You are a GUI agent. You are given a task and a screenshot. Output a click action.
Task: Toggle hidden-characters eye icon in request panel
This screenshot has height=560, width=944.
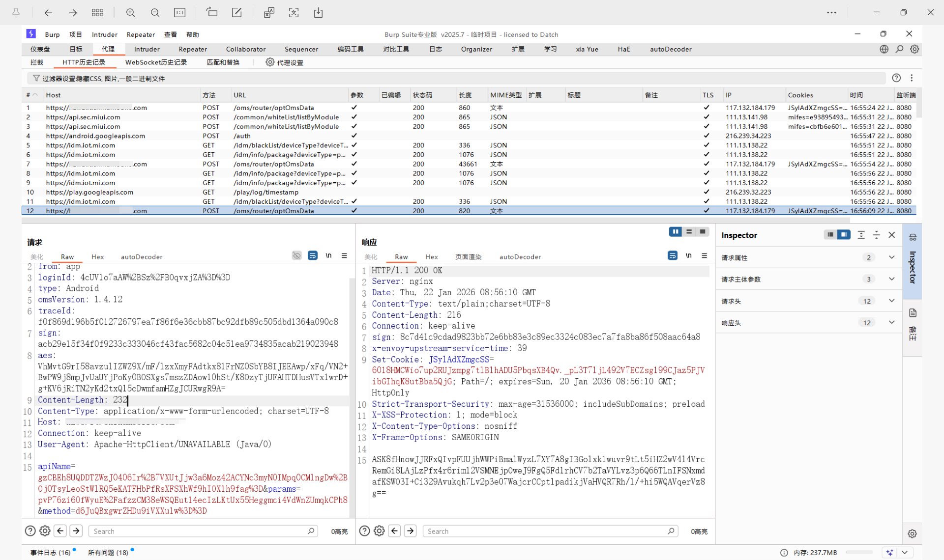point(296,255)
